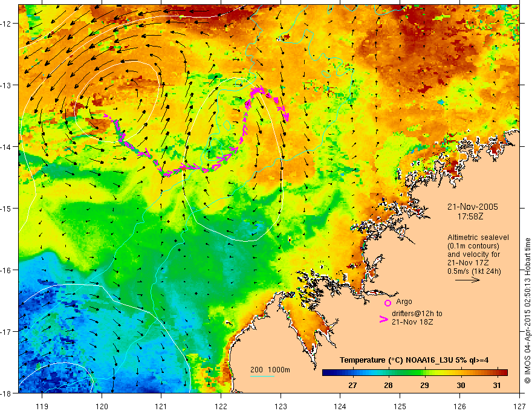Click the 'drifters@12h to' legend text
Screen dimensions: 532x411
click(417, 314)
